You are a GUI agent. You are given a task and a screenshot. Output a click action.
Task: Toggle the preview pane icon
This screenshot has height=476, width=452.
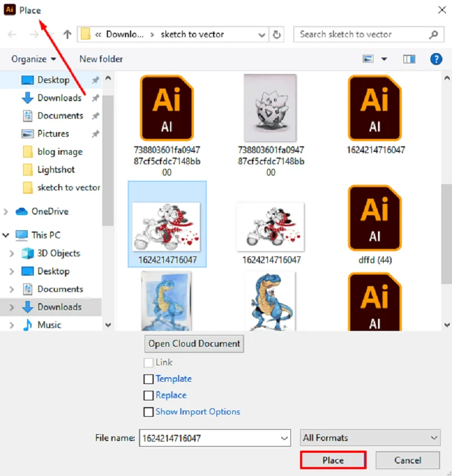pos(409,59)
